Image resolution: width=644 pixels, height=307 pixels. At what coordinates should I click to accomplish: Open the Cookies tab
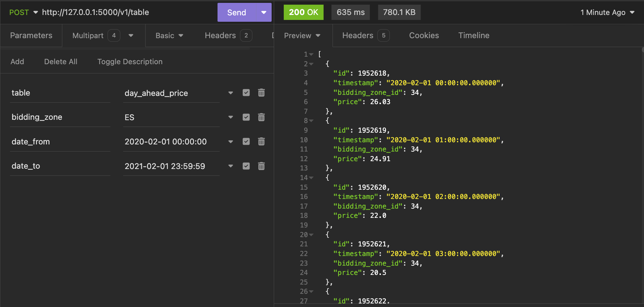pos(424,36)
